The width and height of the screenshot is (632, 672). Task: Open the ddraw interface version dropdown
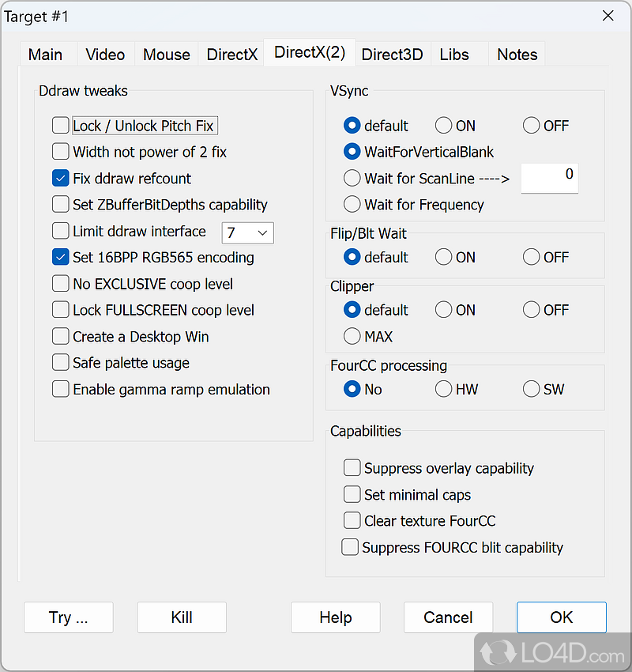[248, 232]
